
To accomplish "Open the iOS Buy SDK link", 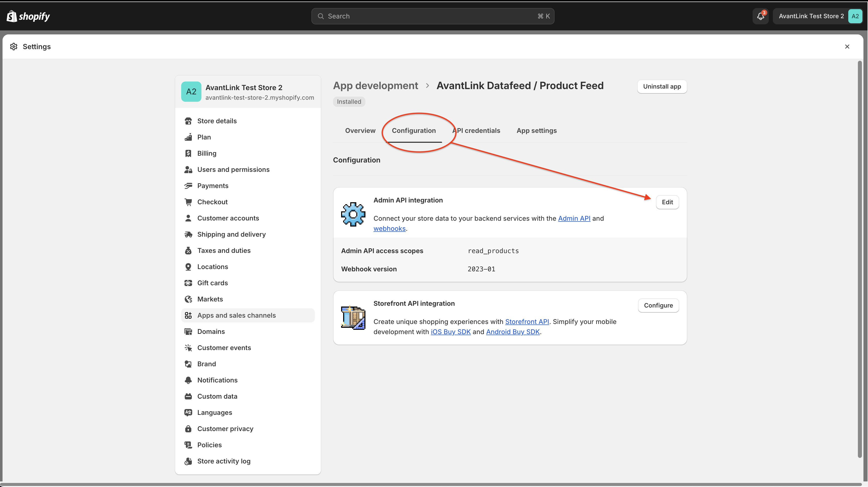I will click(x=450, y=332).
